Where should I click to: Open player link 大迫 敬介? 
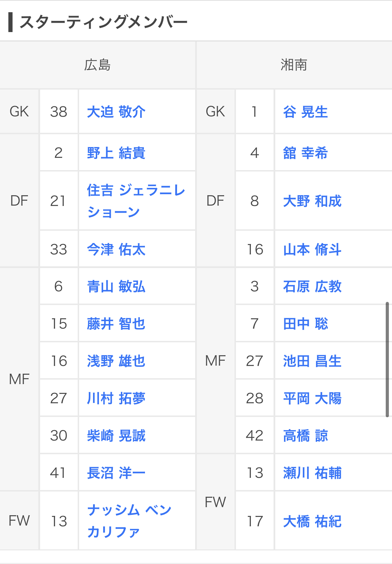(116, 112)
